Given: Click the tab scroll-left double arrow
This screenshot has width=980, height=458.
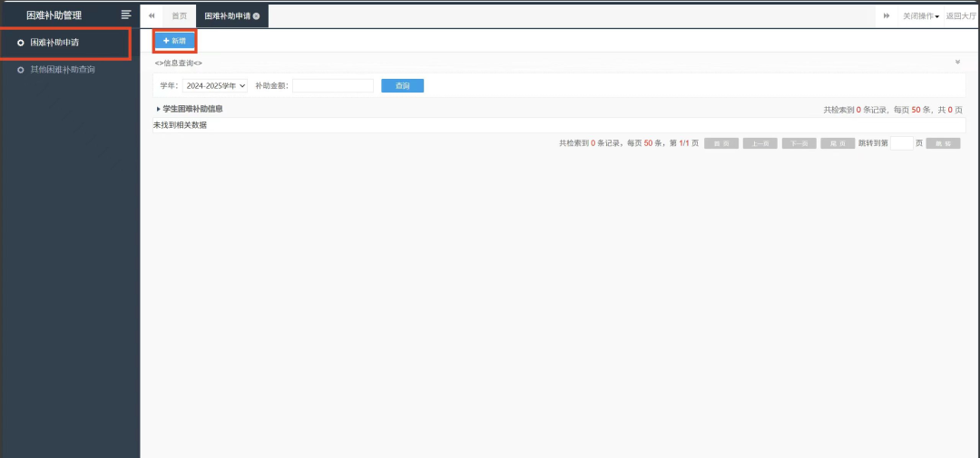Looking at the screenshot, I should point(152,15).
